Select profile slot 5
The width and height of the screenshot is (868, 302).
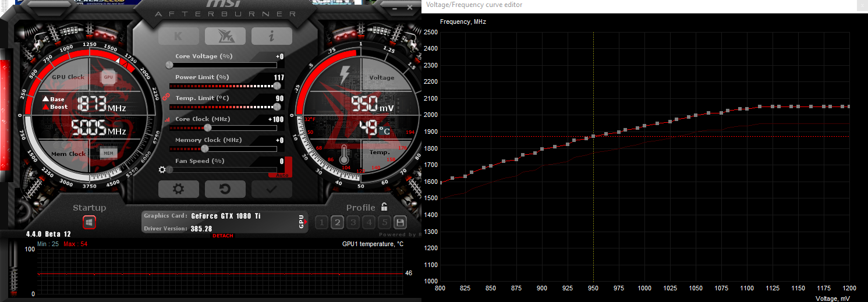[x=384, y=222]
